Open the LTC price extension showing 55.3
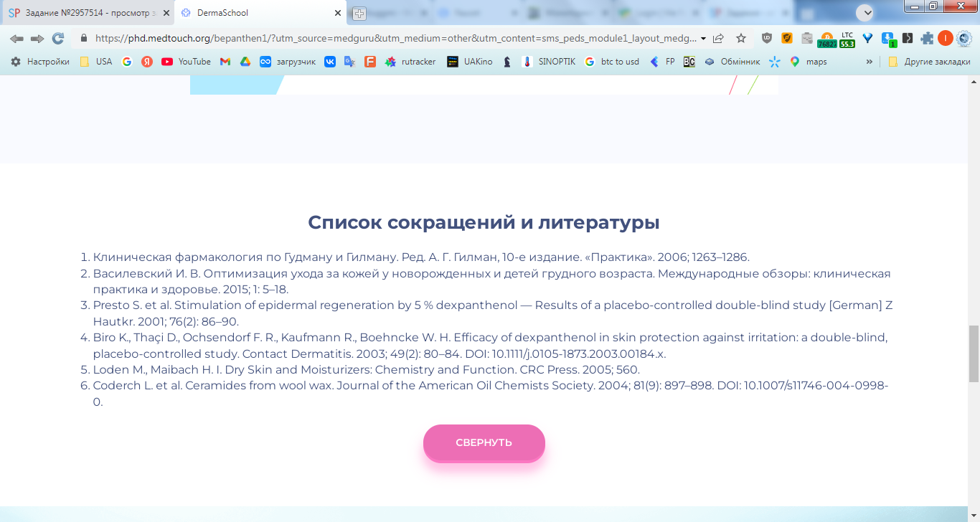This screenshot has height=522, width=980. click(847, 39)
